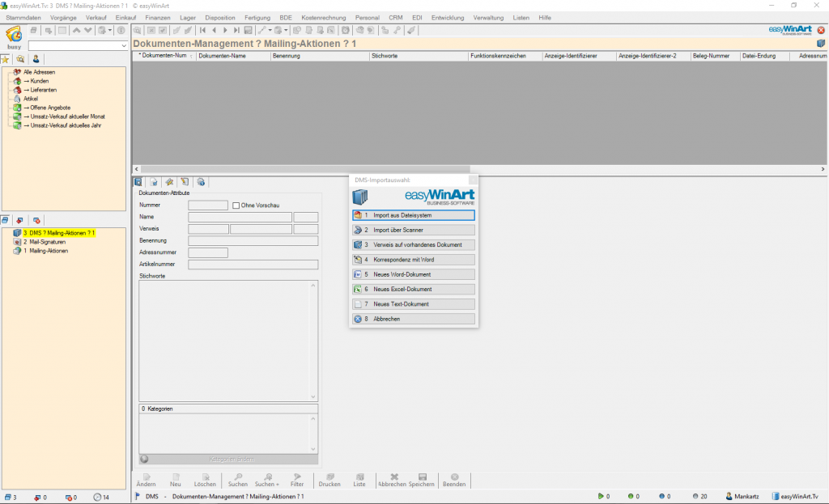Select the Filter tool at bottom toolbar
Viewport: 829px width, 504px height.
coord(297,479)
